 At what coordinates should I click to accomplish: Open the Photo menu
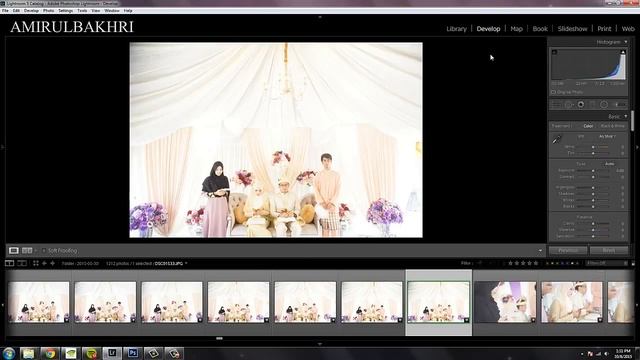pyautogui.click(x=48, y=11)
